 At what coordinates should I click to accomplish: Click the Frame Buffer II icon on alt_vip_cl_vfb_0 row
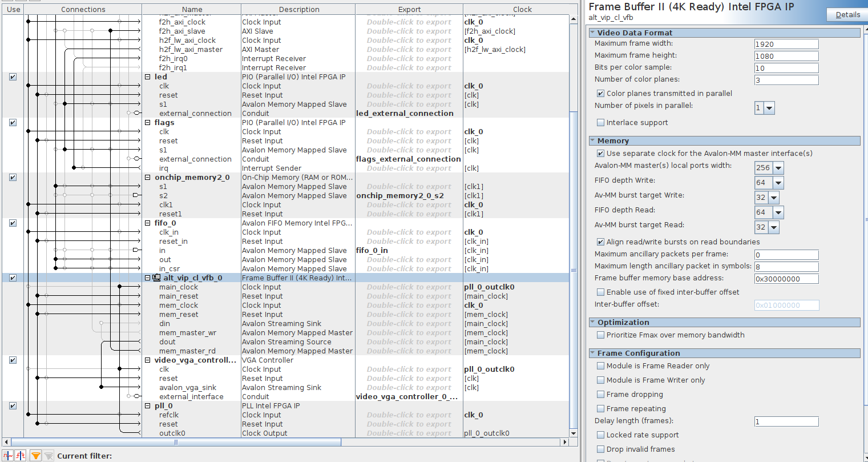coord(155,278)
